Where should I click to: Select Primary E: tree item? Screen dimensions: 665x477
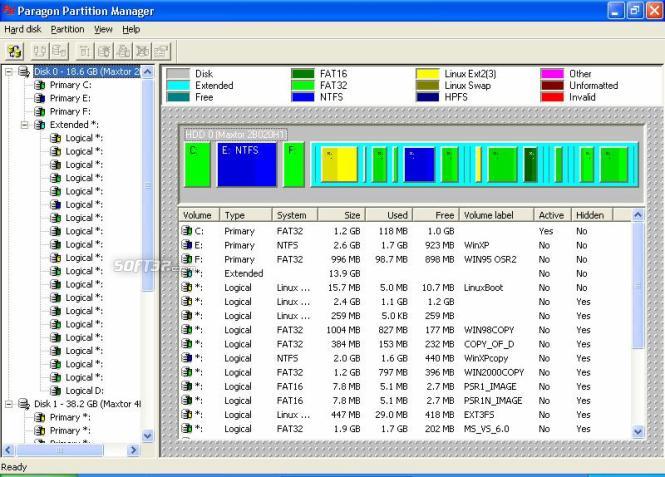(x=70, y=98)
